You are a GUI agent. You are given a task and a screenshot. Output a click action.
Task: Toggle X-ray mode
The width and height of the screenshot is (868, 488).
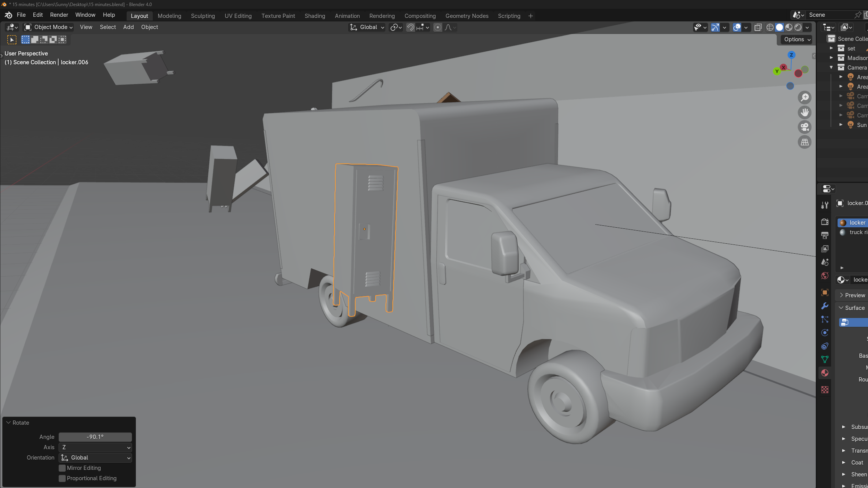point(758,27)
